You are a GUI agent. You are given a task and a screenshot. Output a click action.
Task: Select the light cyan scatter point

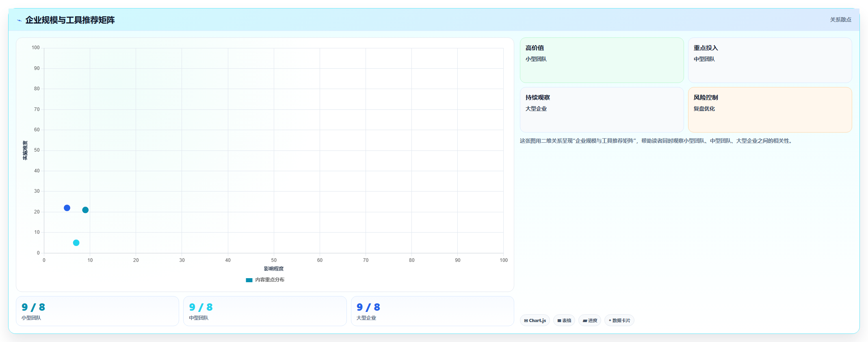(76, 243)
